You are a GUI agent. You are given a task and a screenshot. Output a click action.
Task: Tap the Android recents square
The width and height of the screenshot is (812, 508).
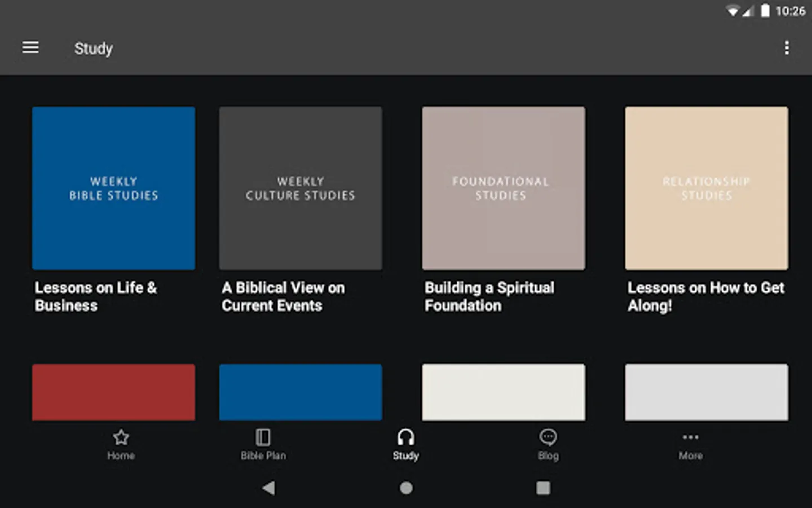[543, 488]
